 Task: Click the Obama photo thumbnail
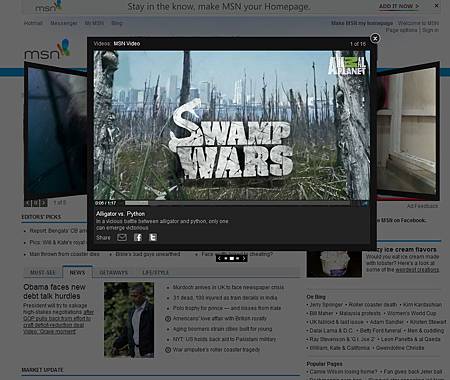click(x=129, y=320)
